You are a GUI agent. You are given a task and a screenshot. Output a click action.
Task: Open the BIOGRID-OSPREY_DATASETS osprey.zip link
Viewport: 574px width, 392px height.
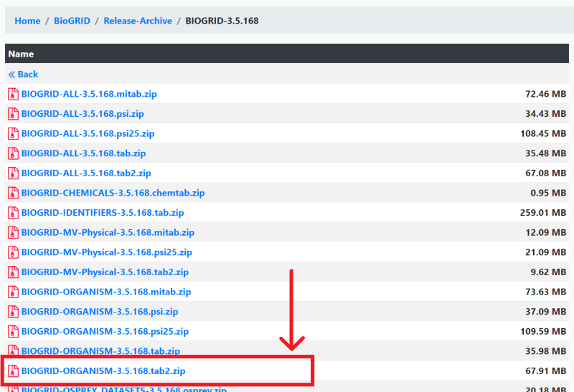[123, 389]
